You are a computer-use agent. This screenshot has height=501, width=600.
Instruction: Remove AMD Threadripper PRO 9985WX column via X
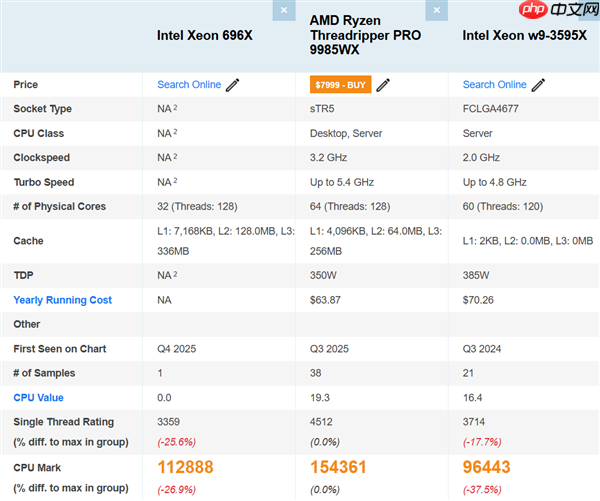[x=437, y=10]
